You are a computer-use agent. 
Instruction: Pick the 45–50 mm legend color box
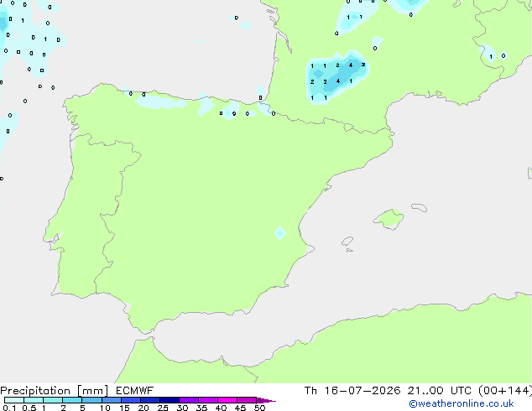point(247,400)
